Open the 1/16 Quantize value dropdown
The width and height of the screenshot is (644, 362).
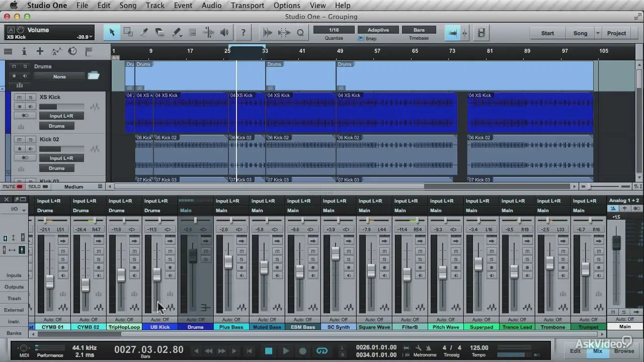coord(334,30)
